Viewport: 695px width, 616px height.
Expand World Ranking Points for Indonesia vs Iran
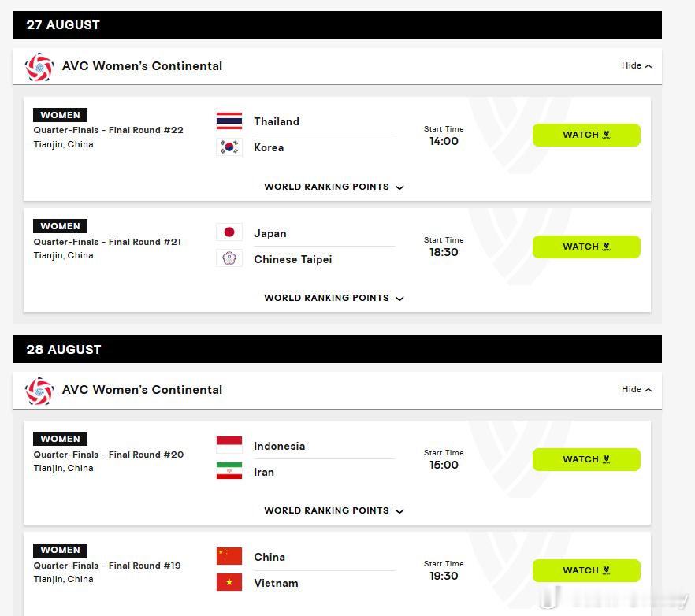334,510
